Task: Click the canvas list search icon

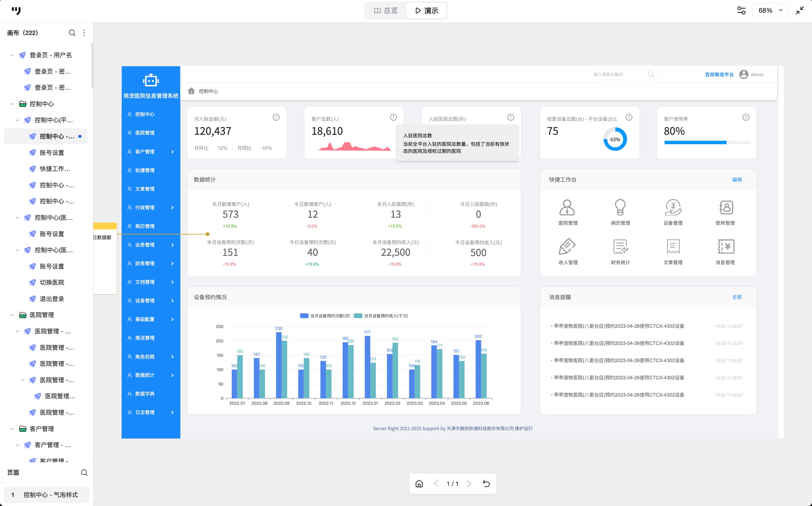Action: click(x=72, y=33)
